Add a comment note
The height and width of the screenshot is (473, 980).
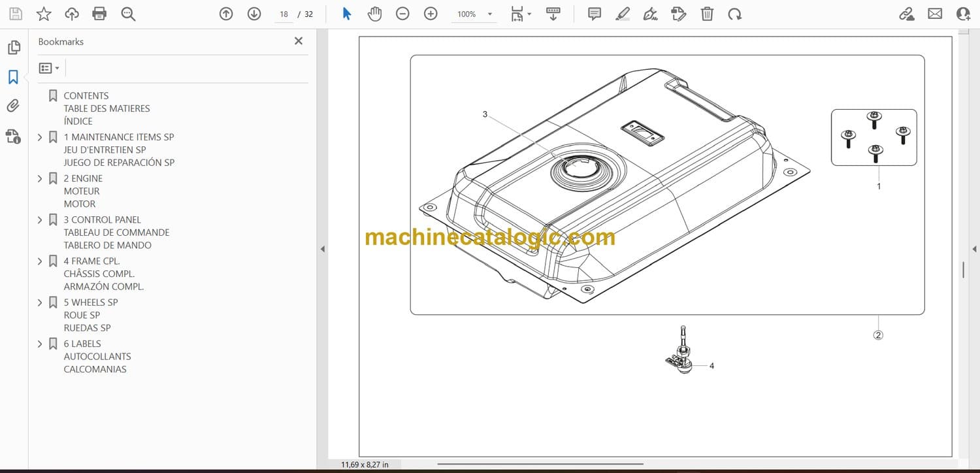click(595, 14)
